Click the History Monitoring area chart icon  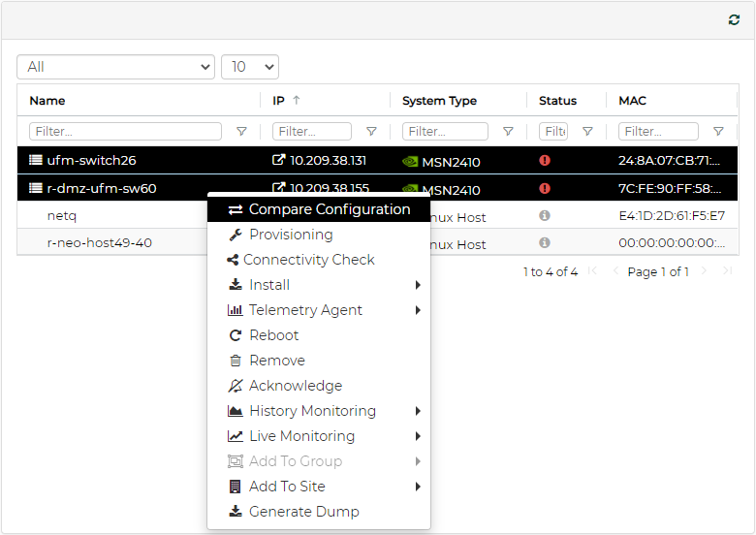(235, 411)
